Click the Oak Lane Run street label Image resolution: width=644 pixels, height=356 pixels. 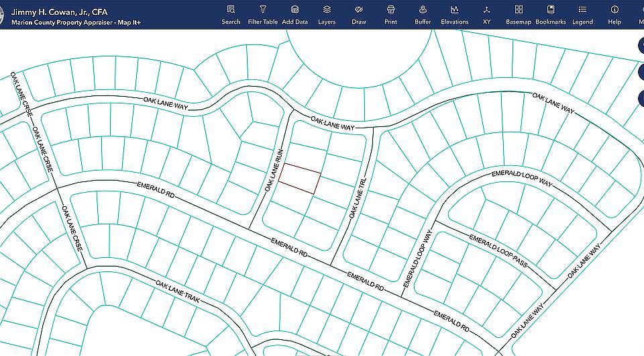point(274,170)
